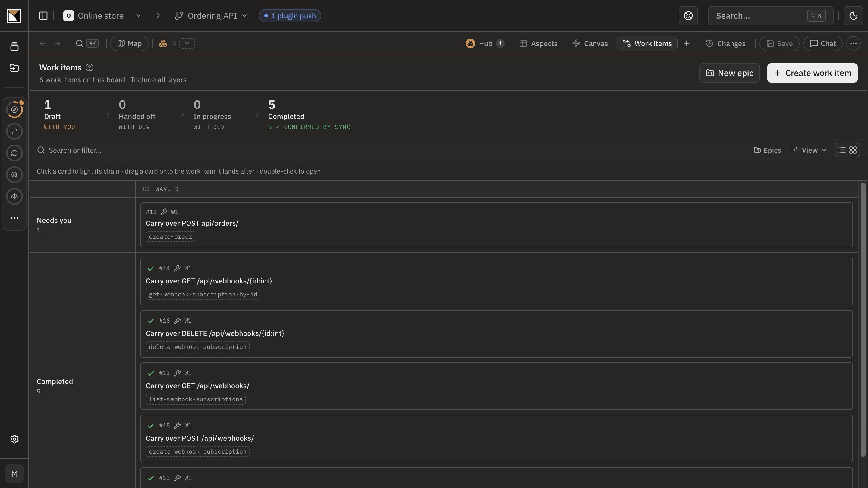
Task: Open the Changes history view
Action: click(725, 43)
